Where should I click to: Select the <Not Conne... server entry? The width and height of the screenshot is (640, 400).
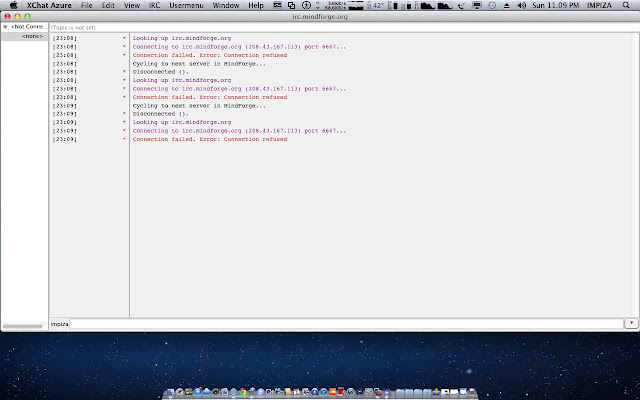tap(29, 27)
